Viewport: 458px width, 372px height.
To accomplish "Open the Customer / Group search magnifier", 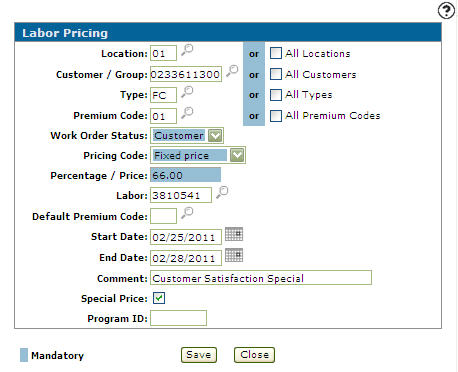I will [232, 71].
